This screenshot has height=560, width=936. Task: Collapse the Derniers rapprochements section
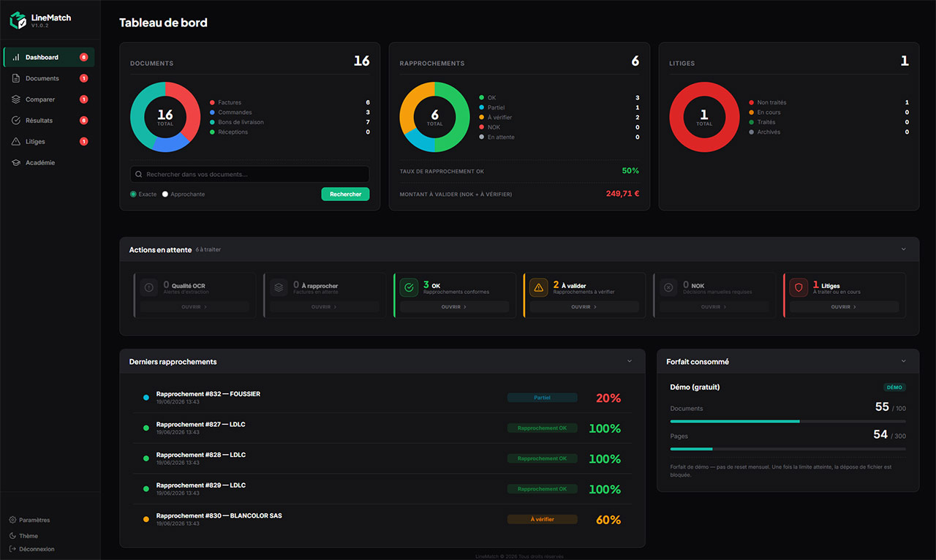point(630,361)
